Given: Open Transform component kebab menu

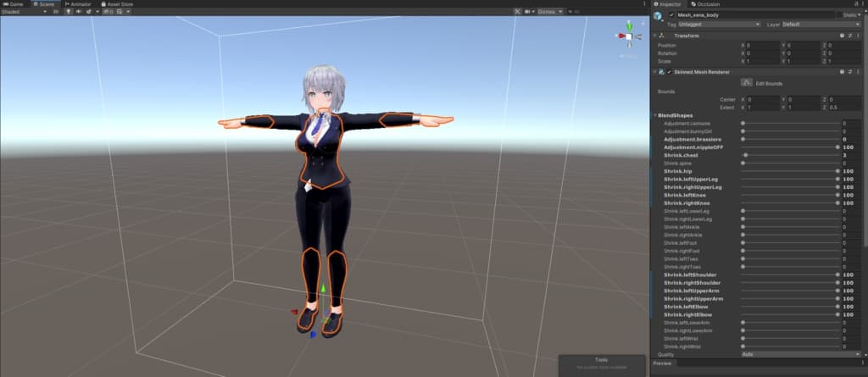Looking at the screenshot, I should [x=858, y=36].
